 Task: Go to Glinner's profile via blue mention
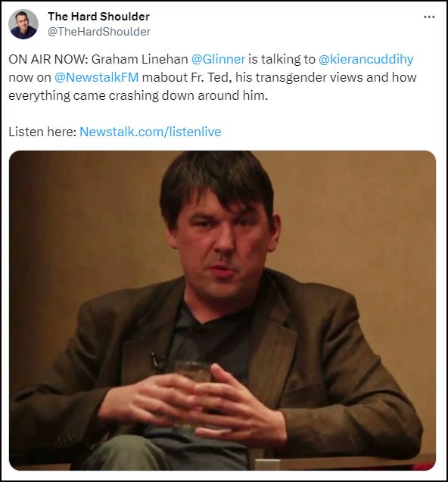tap(218, 59)
